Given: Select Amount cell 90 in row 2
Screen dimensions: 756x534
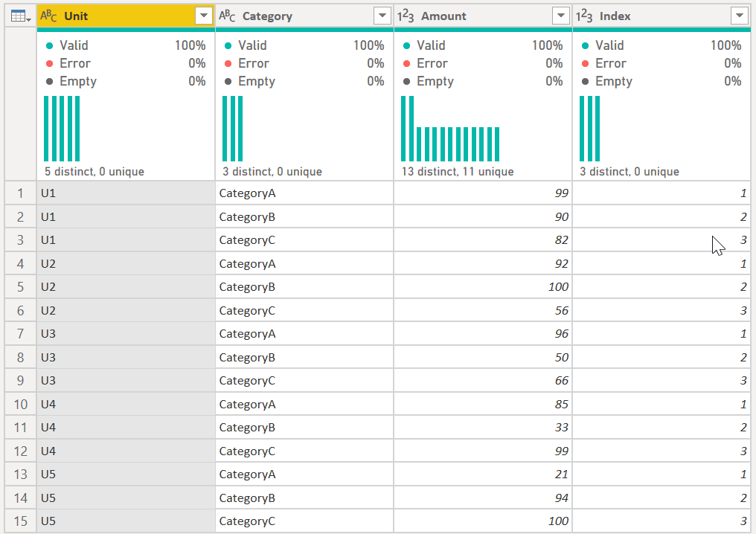Looking at the screenshot, I should pyautogui.click(x=483, y=217).
